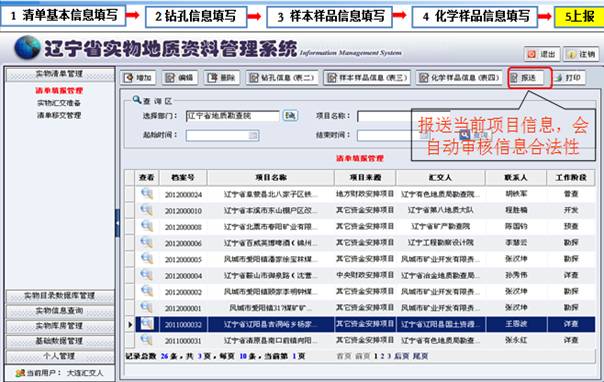The image size is (604, 382).
Task: Open view icon for record 2012000010
Action: [x=147, y=209]
